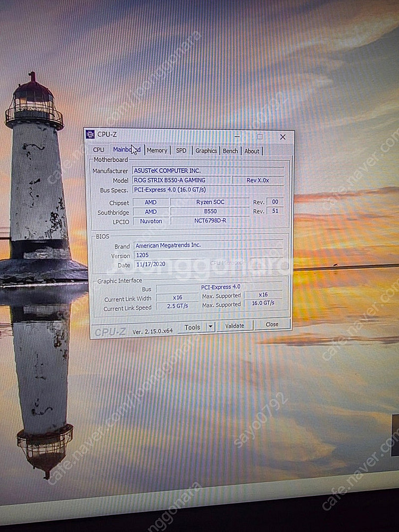Click the Graphic Interface Bus PCI-Express 4.0
The height and width of the screenshot is (532, 399).
tap(219, 287)
